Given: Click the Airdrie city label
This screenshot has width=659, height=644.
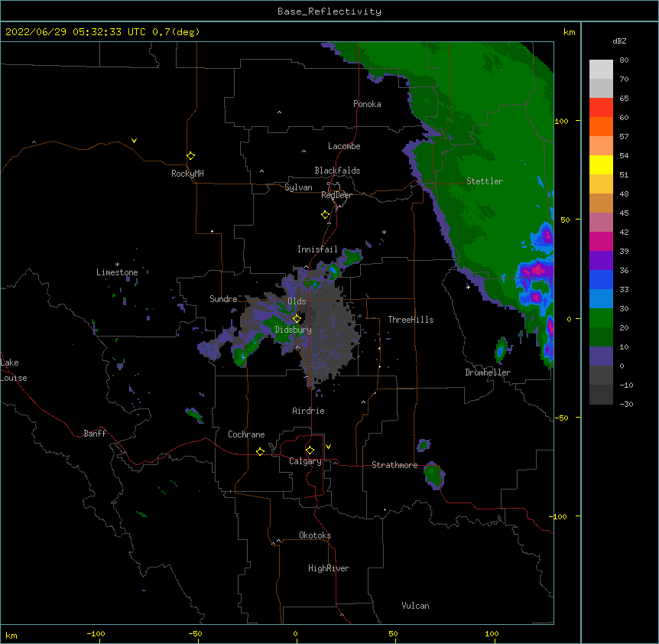Looking at the screenshot, I should coord(309,411).
